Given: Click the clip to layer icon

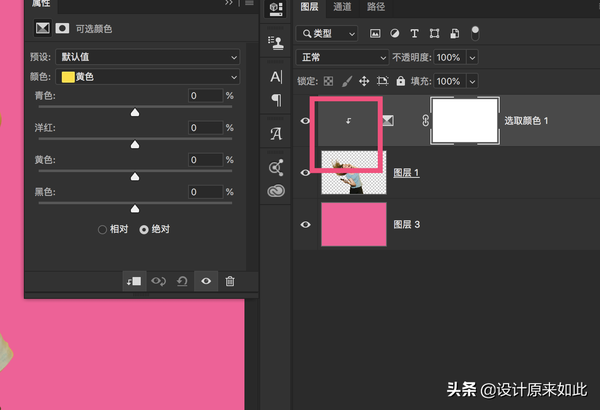Looking at the screenshot, I should (x=134, y=281).
